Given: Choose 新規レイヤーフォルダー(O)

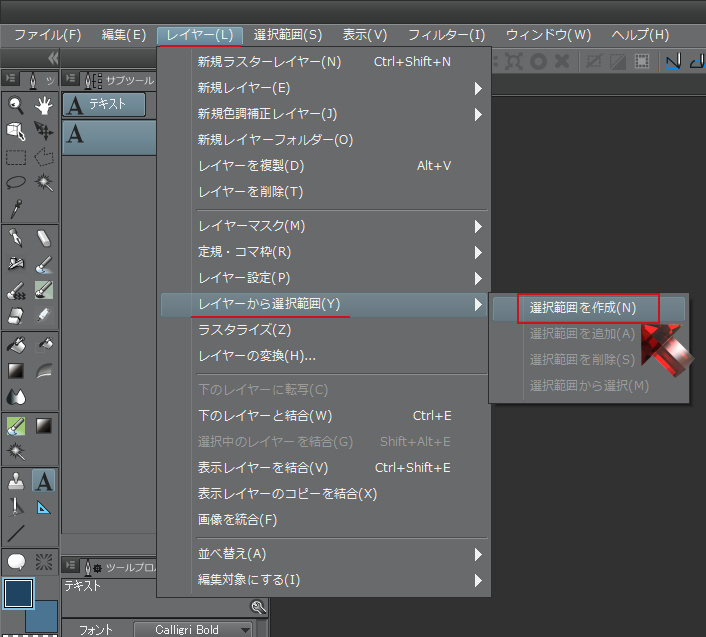Looking at the screenshot, I should pos(324,140).
